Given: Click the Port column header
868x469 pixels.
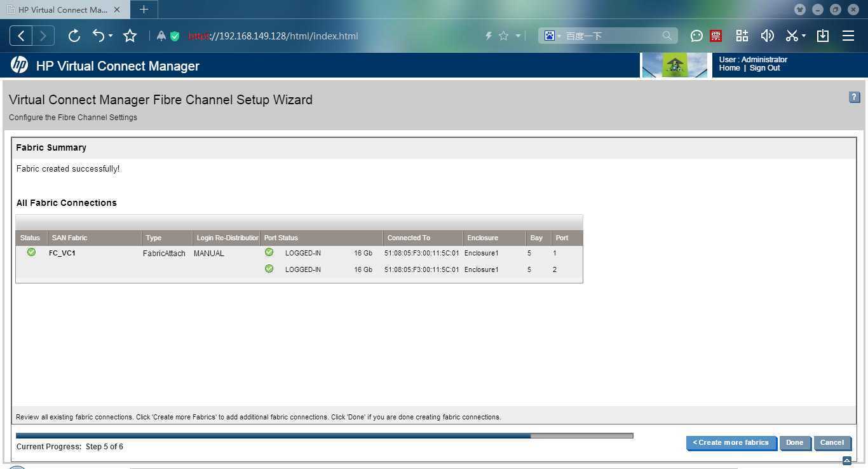Looking at the screenshot, I should click(x=567, y=238).
